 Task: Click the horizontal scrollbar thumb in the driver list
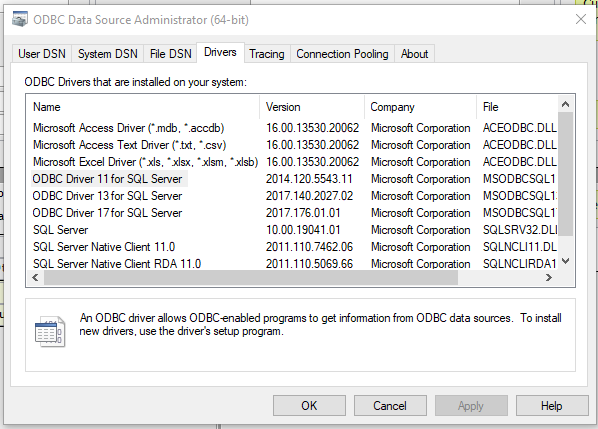(251, 278)
